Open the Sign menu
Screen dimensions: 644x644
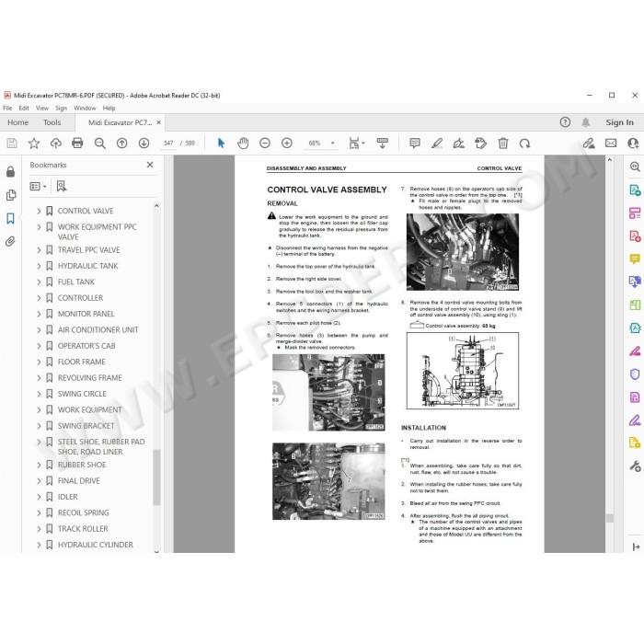(x=62, y=108)
